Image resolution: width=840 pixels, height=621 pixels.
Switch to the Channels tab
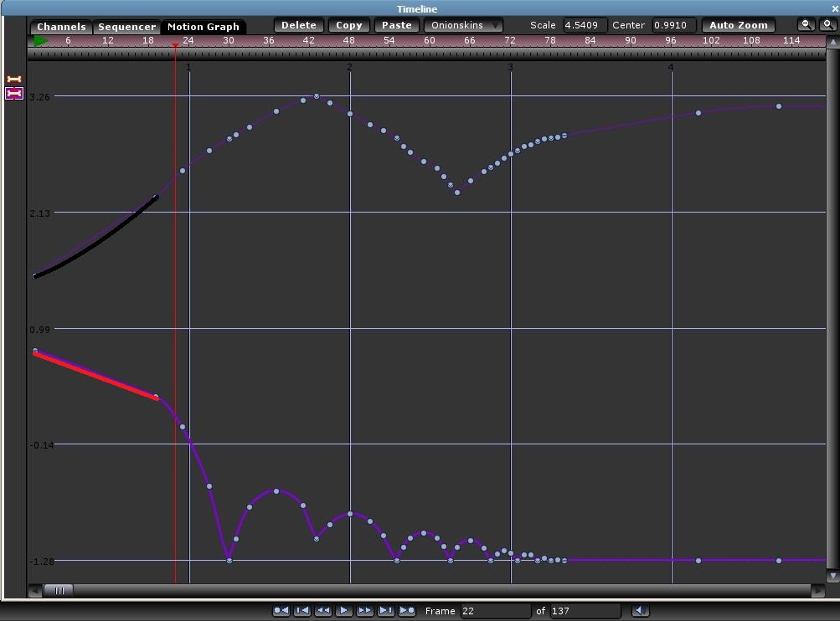pyautogui.click(x=61, y=26)
